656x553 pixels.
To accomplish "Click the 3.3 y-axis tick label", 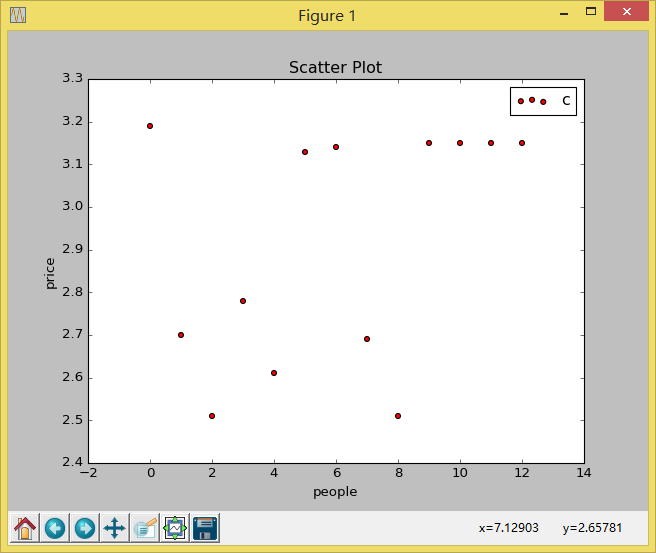I will point(73,78).
